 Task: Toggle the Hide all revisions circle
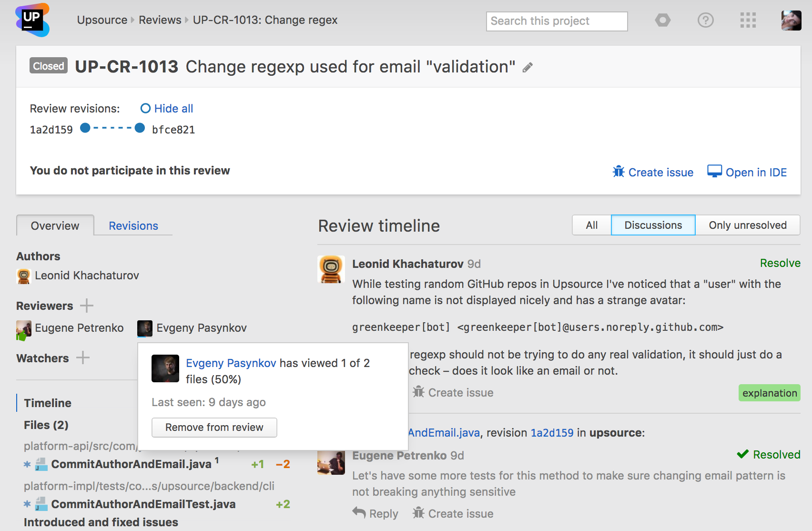(x=145, y=109)
